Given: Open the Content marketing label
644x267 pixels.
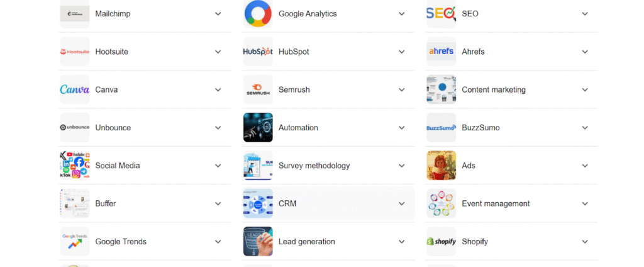Looking at the screenshot, I should pyautogui.click(x=493, y=89).
